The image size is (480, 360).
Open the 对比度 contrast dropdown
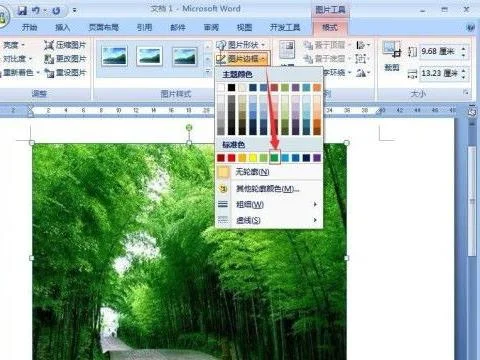(17, 59)
